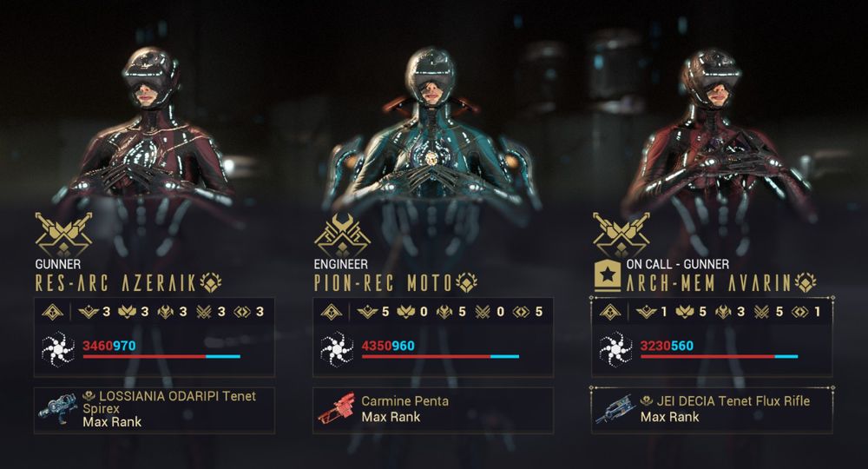The height and width of the screenshot is (469, 868).
Task: Click Avarin's diamond competency icon
Action: (x=610, y=313)
